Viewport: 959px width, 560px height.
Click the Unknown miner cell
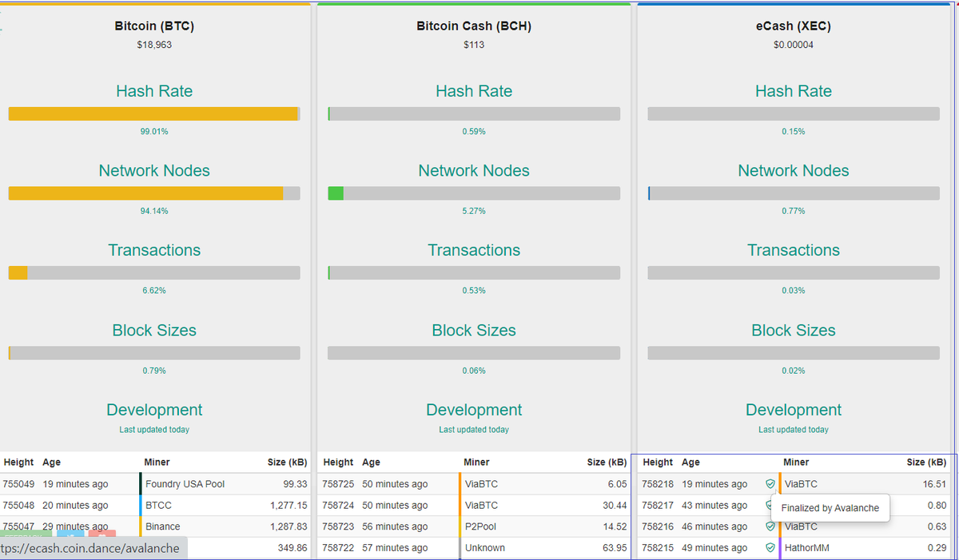[484, 548]
